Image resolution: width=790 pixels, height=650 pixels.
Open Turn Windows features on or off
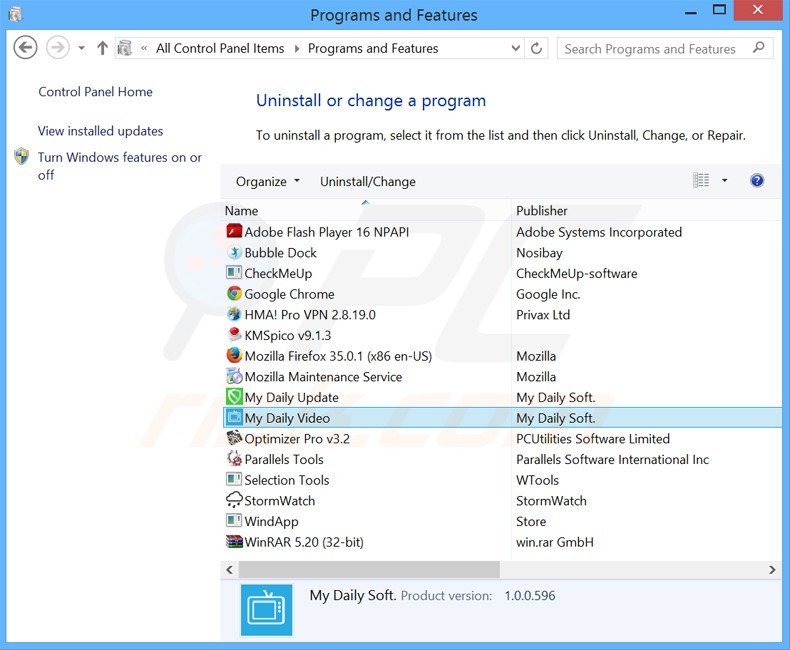click(x=119, y=166)
